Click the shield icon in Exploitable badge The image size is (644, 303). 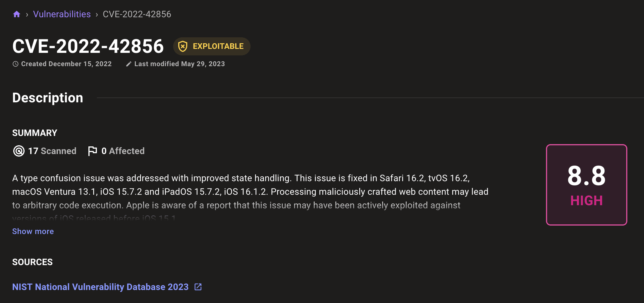183,46
